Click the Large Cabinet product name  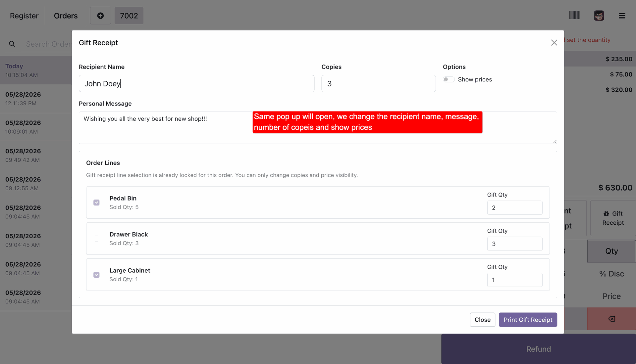[x=130, y=270]
